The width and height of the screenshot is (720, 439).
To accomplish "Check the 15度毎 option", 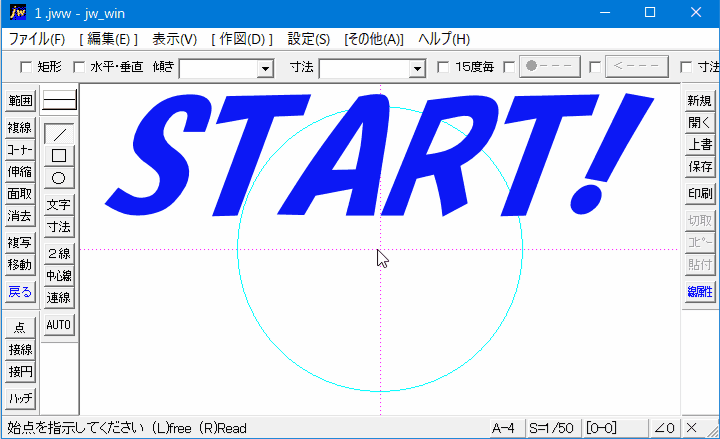I will click(x=443, y=68).
